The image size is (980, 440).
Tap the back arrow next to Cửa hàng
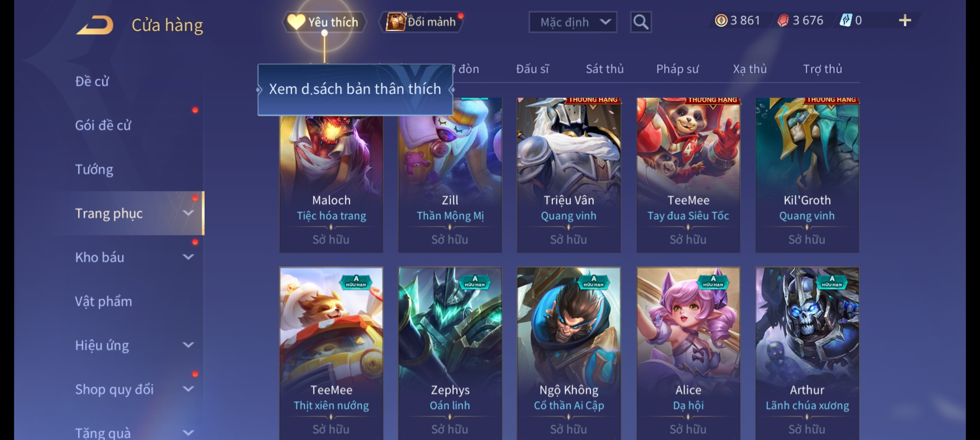95,24
